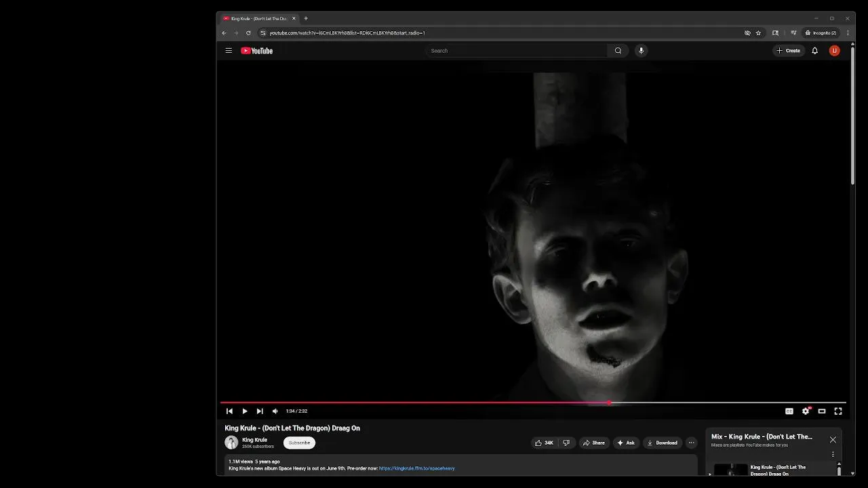Open the browser side panel icon
The image size is (868, 488).
pyautogui.click(x=776, y=33)
